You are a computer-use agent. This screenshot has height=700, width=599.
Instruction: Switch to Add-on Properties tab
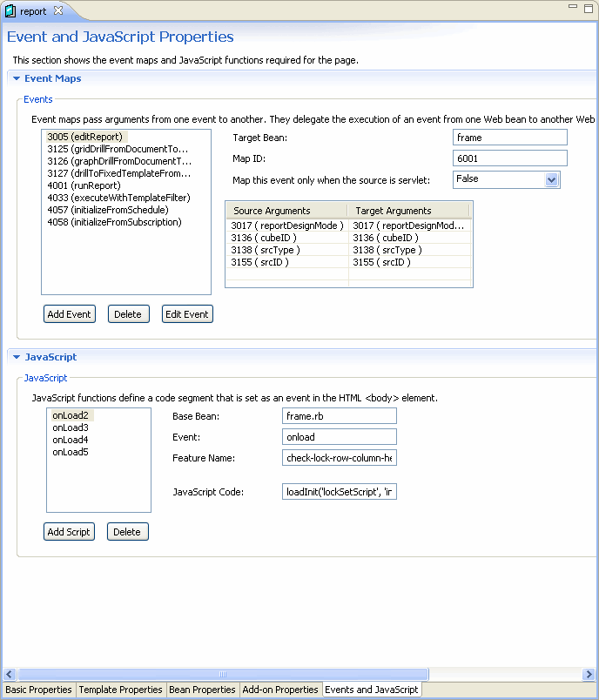[280, 690]
